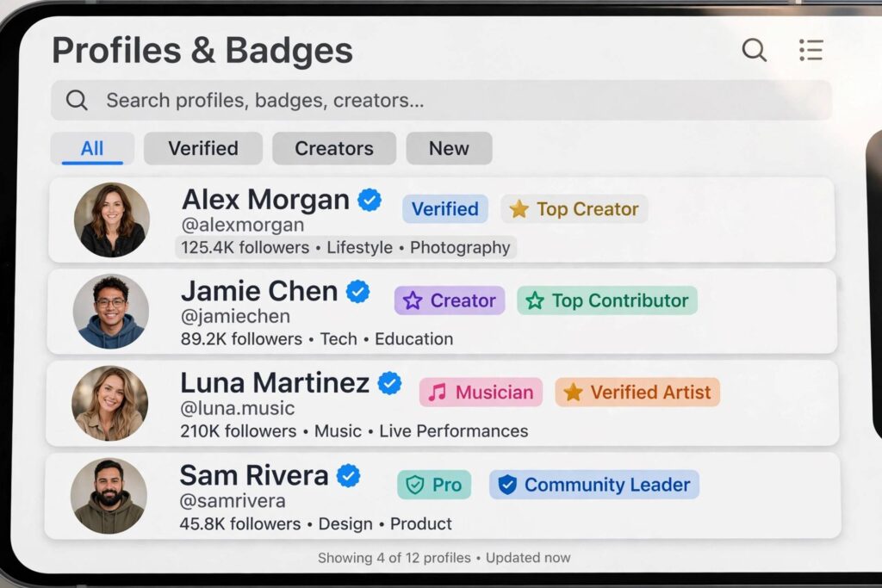
Task: Click the Verified badge on Alex Morgan
Action: click(445, 209)
